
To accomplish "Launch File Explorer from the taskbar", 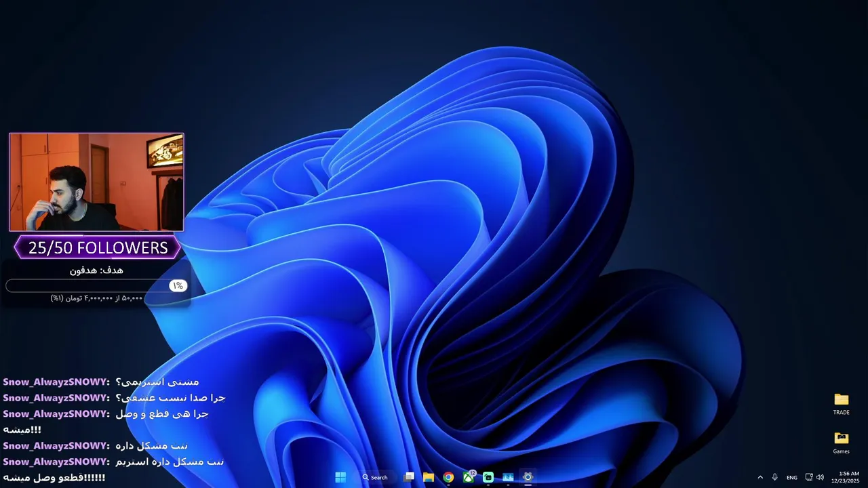I will pos(429,477).
